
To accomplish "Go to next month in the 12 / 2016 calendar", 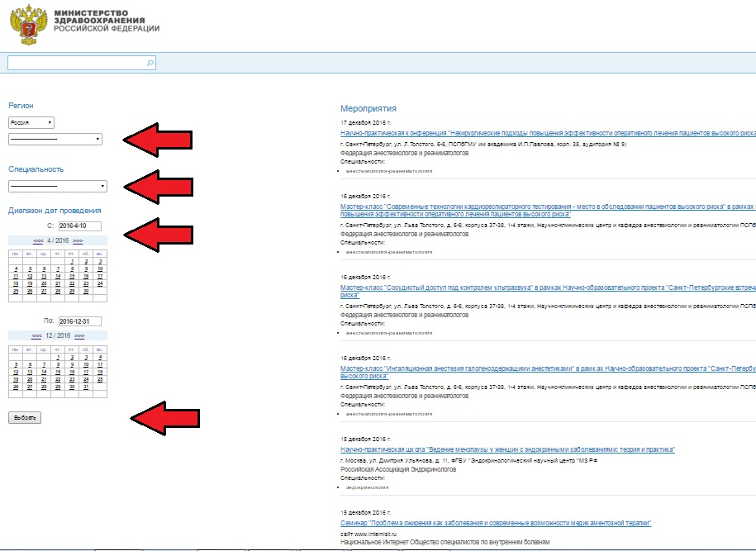I will click(x=79, y=336).
